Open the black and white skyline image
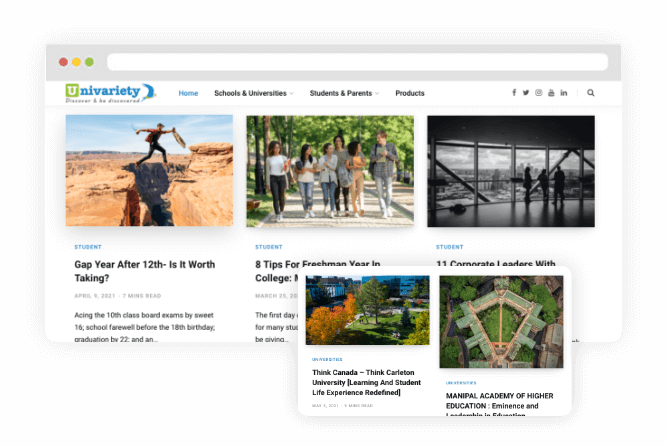 point(511,171)
